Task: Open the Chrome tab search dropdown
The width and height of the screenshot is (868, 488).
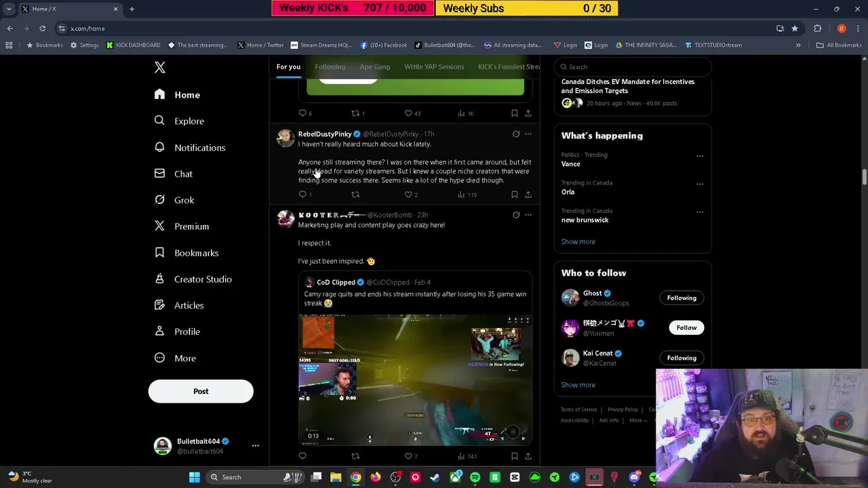Action: (x=9, y=9)
